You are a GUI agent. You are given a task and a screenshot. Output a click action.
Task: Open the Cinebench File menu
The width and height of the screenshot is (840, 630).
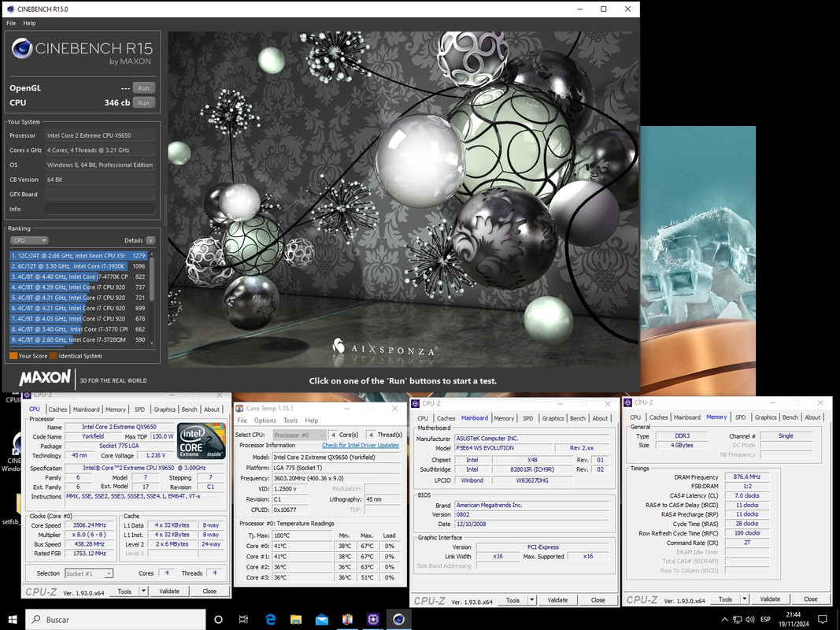11,23
